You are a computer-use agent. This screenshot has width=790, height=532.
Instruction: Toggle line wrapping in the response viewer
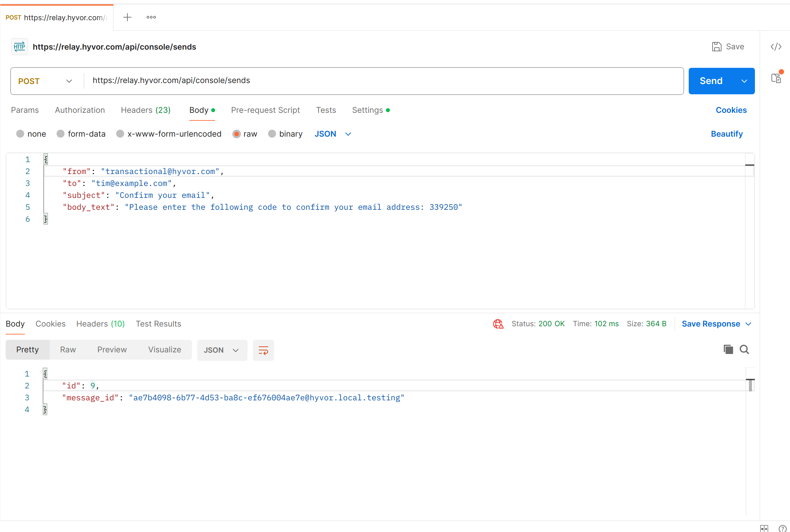coord(263,350)
